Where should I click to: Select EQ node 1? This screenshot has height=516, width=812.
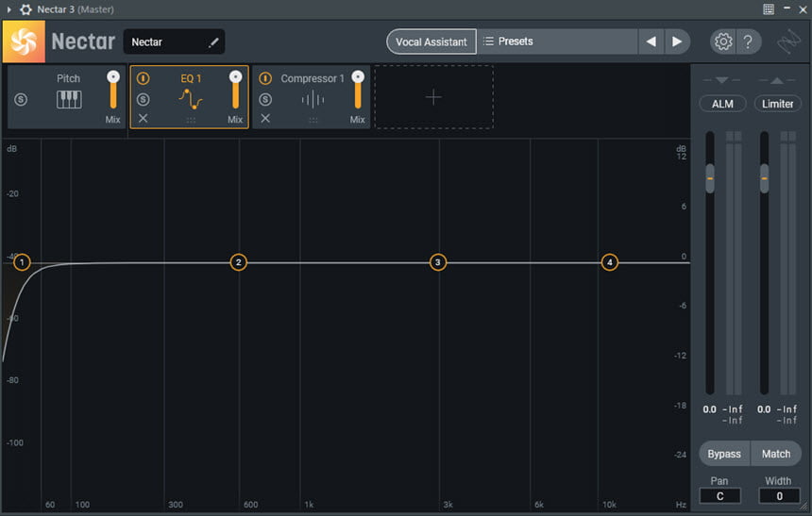tap(22, 262)
